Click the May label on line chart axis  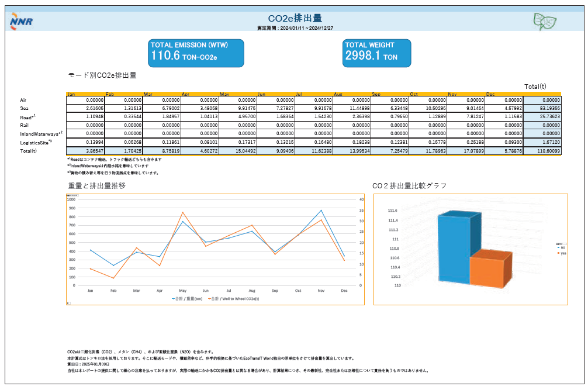tap(182, 291)
